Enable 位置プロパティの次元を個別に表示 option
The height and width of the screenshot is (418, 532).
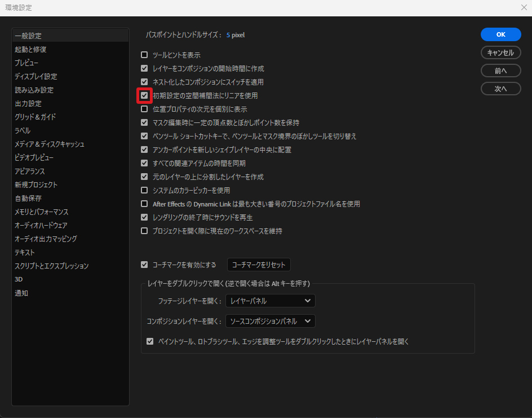(x=144, y=109)
